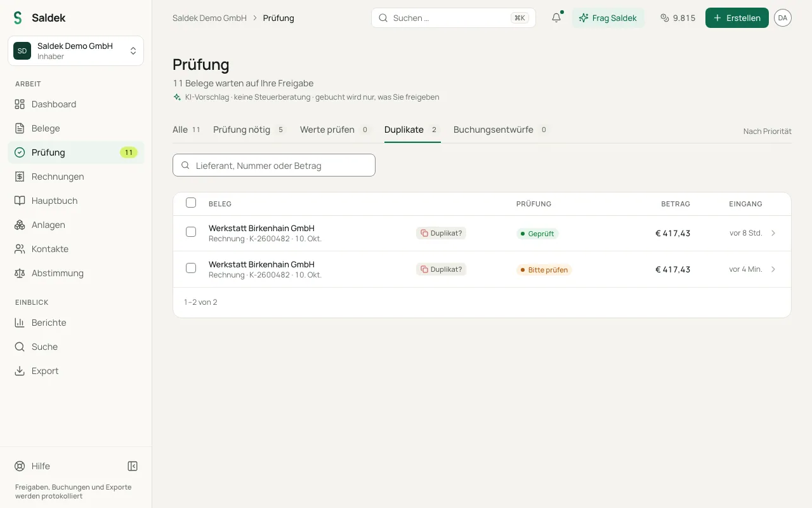Viewport: 812px width, 508px height.
Task: Open the notifications bell
Action: [556, 18]
